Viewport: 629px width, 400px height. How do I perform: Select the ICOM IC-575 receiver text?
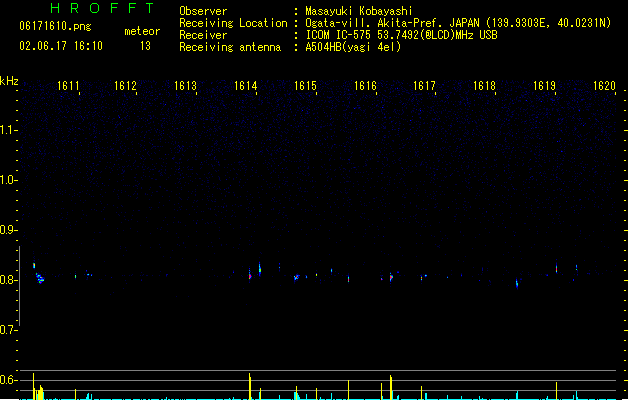click(x=402, y=35)
